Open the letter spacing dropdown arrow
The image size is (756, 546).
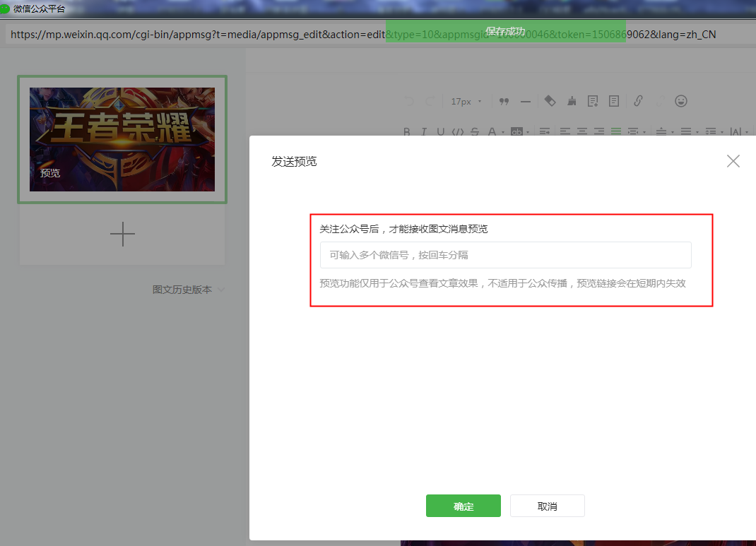(747, 132)
